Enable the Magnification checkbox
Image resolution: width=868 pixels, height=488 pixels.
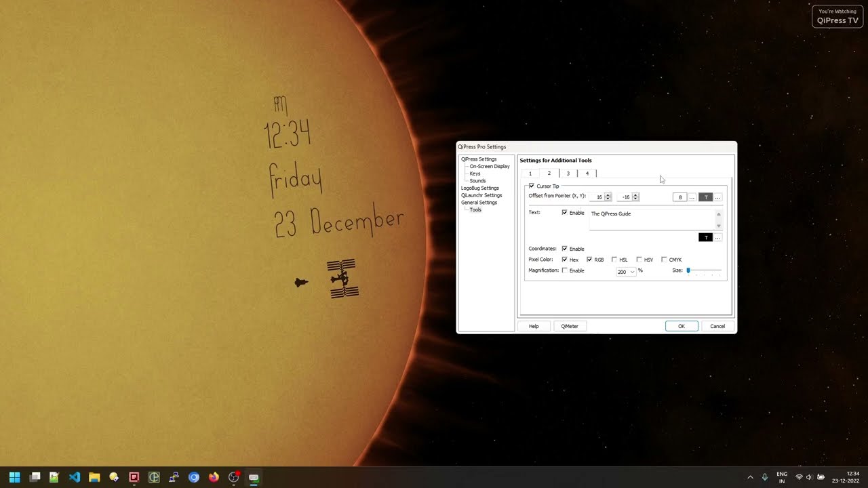pos(564,270)
